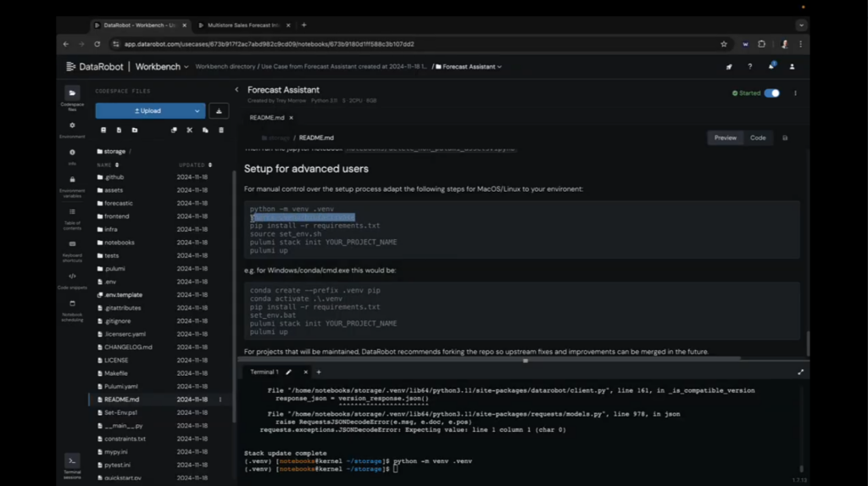Open the Codespace files sidebar panel
The image size is (868, 486).
[72, 98]
